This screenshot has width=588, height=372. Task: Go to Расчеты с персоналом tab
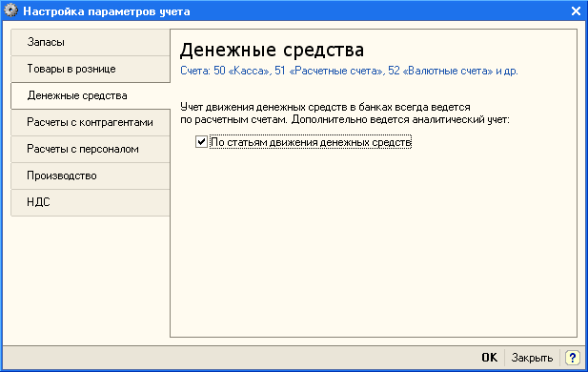pos(91,149)
